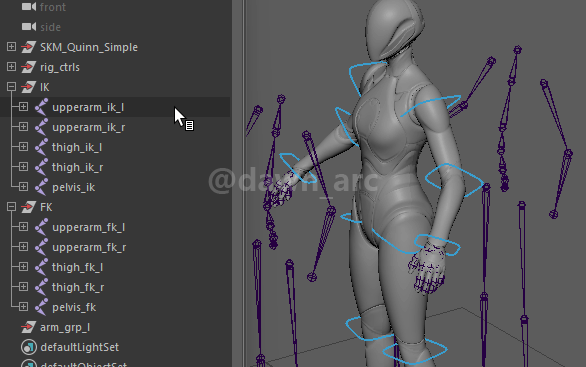Expand the upperarm_ik_r joint
586x367 pixels.
(x=23, y=127)
